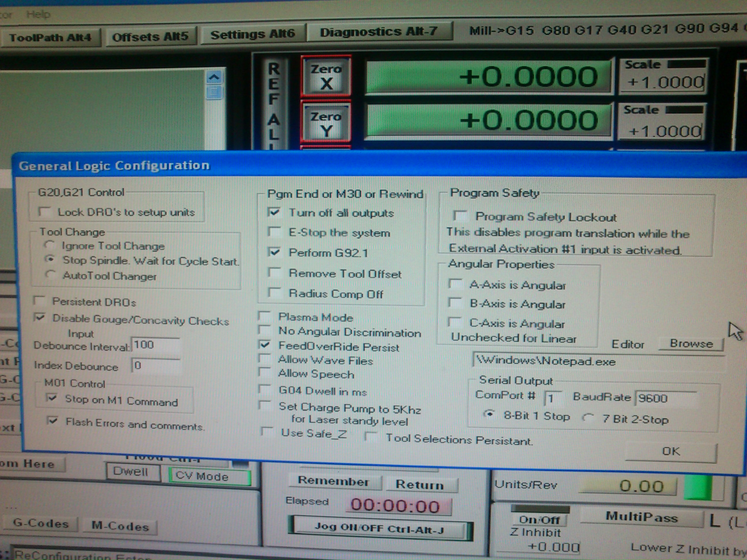The width and height of the screenshot is (747, 560).
Task: Select AutoTool Changer option
Action: (50, 275)
